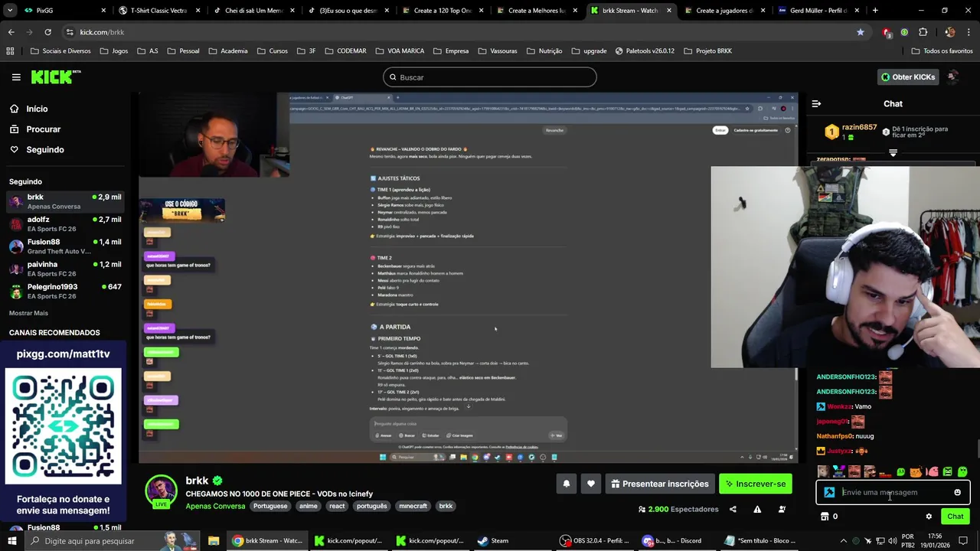
Task: Click the volume icon in system tray
Action: click(892, 541)
